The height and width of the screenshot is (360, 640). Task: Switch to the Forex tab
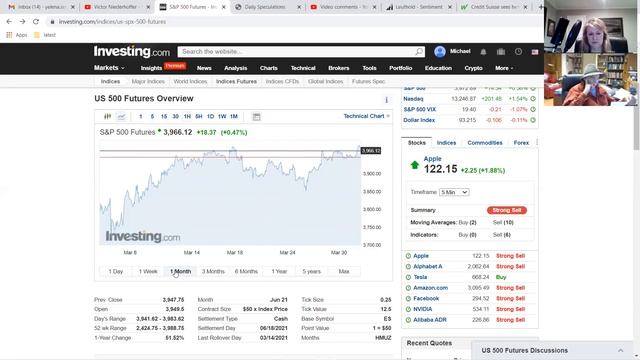click(521, 143)
